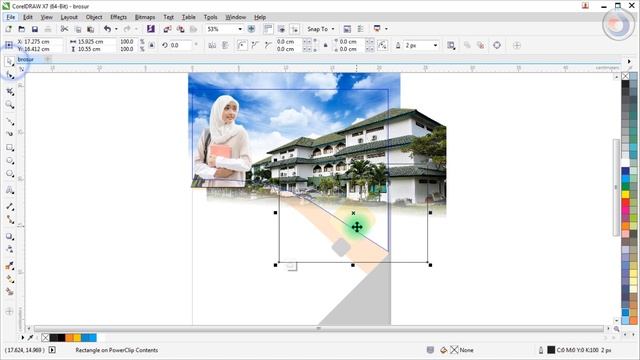Screen dimensions: 640x360
Task: Select the Freehand tool
Action: pyautogui.click(x=10, y=121)
